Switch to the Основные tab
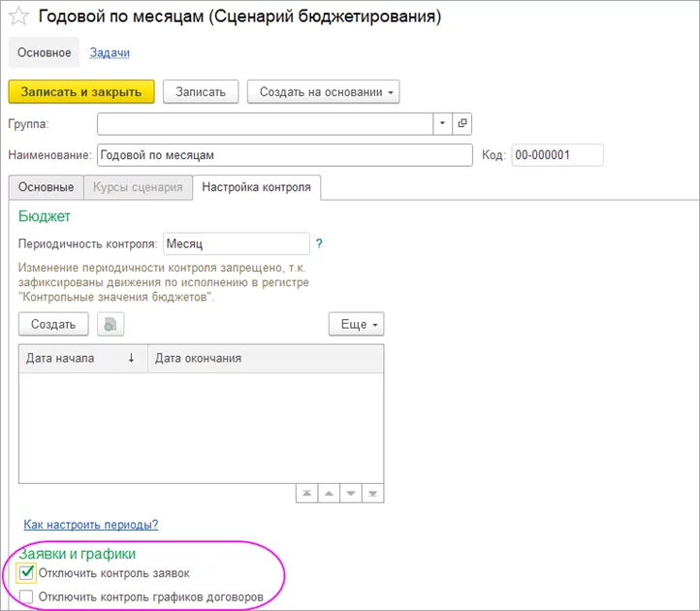700x611 pixels. [46, 187]
